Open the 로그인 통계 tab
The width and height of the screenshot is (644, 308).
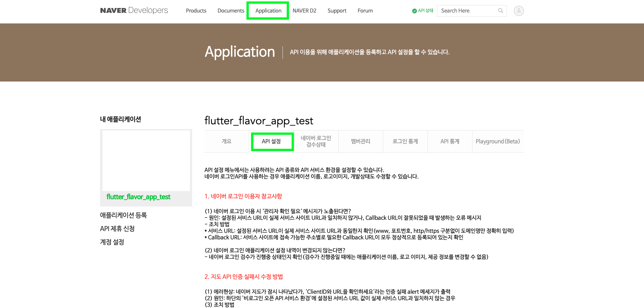tap(405, 141)
